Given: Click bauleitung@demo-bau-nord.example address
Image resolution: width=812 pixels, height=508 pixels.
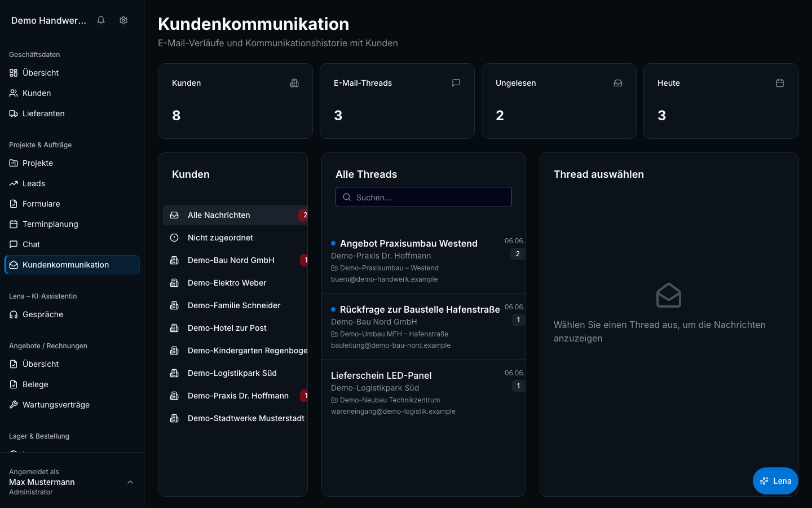Looking at the screenshot, I should pos(391,345).
